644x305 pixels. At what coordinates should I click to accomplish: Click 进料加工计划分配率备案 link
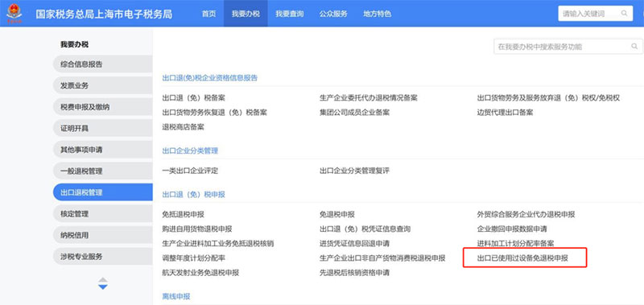click(515, 243)
